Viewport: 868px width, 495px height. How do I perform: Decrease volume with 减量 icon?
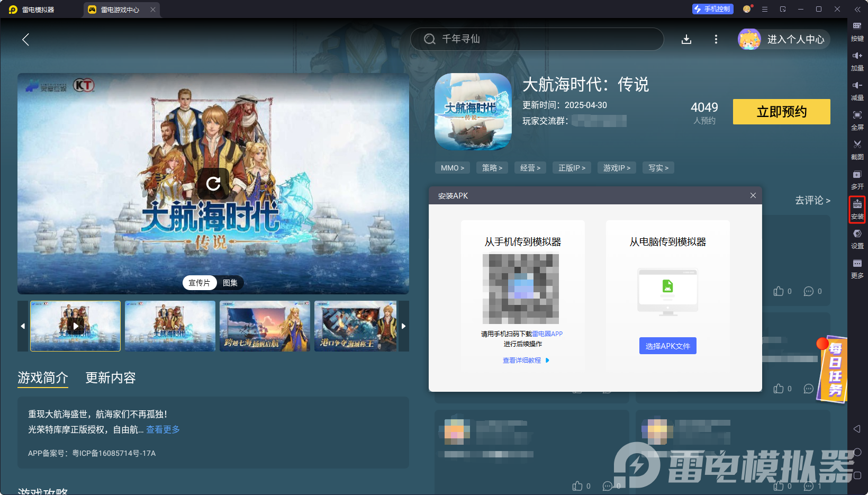point(857,91)
